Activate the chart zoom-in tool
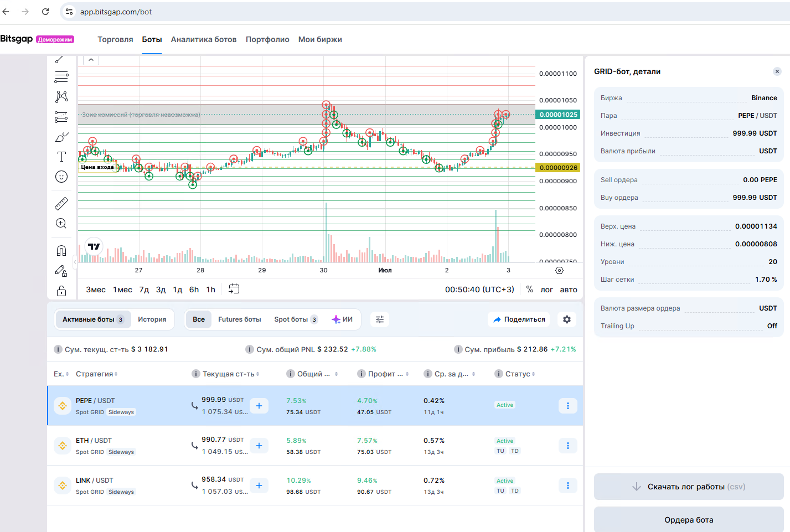Viewport: 790px width, 532px height. point(61,224)
